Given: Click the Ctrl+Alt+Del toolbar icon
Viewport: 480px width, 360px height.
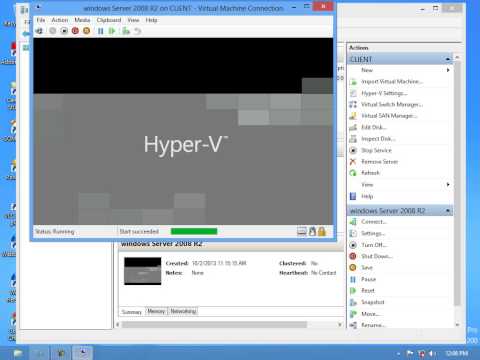Looking at the screenshot, I should pyautogui.click(x=39, y=31).
